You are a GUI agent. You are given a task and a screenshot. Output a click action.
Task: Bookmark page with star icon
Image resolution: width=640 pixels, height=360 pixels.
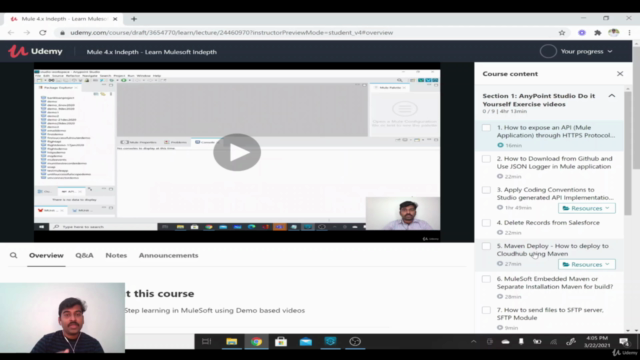(562, 33)
